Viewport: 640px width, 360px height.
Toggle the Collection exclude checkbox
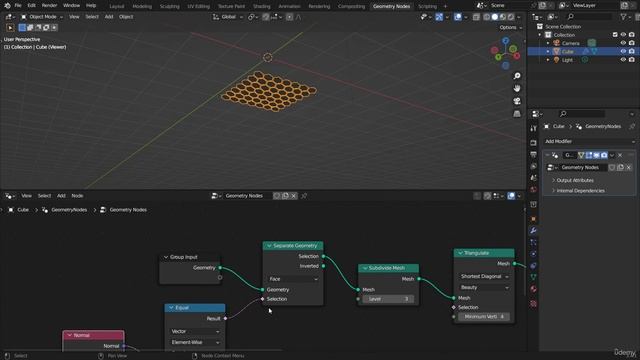coord(615,35)
